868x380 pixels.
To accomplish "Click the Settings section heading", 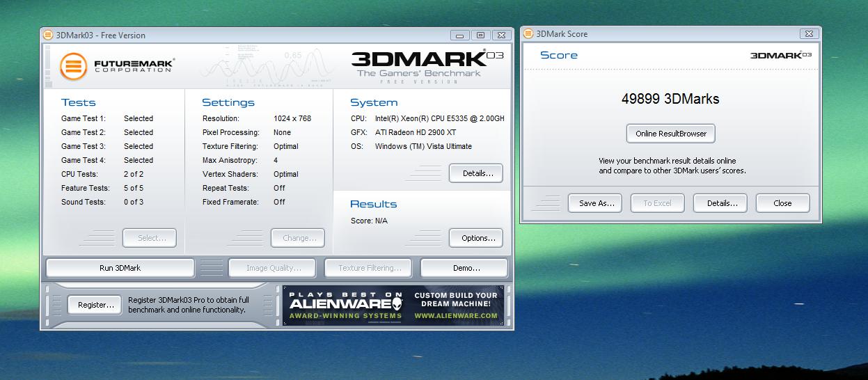I will pos(228,103).
